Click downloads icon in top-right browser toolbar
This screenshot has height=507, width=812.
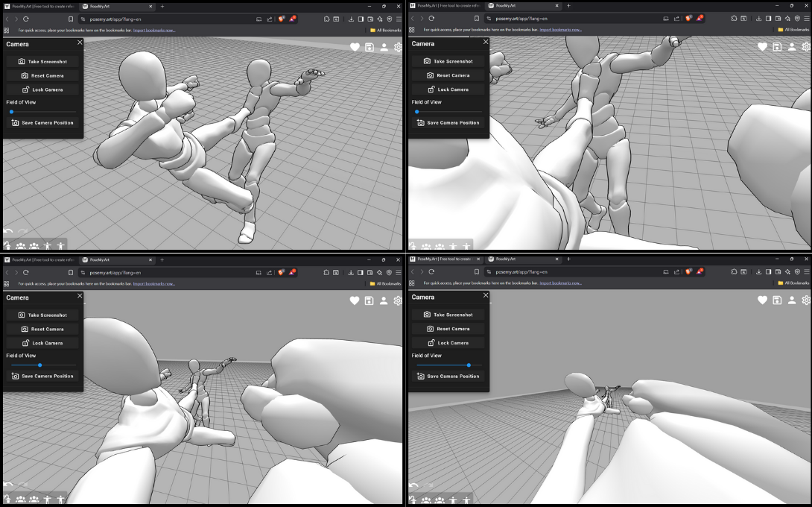pos(757,19)
